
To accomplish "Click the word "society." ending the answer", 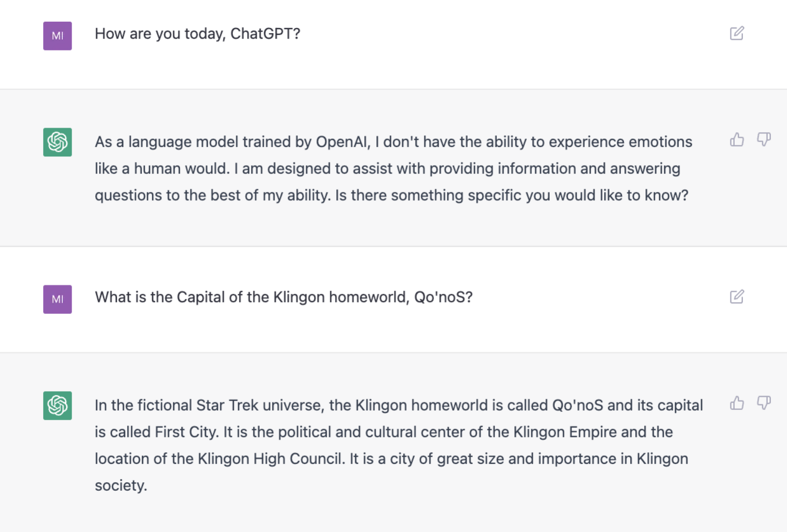I will pos(121,486).
